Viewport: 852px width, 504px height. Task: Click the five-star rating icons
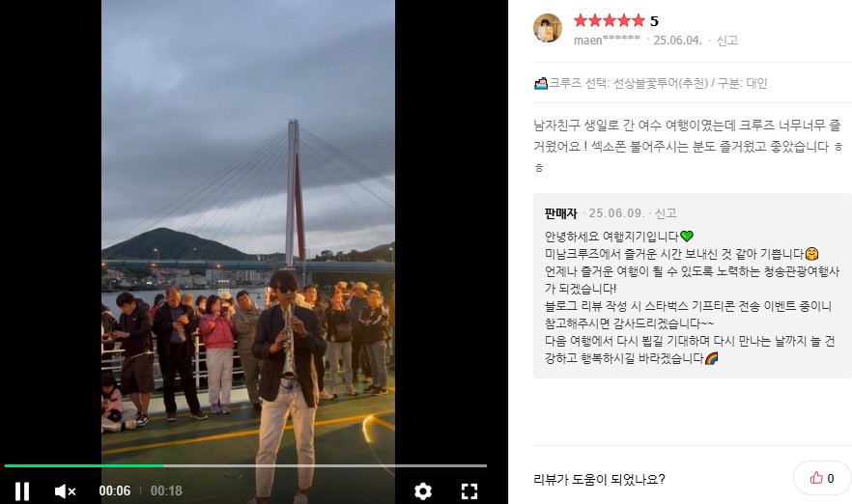pyautogui.click(x=610, y=20)
